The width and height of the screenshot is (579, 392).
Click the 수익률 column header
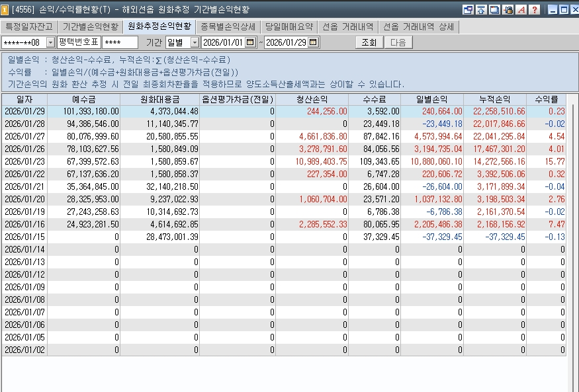[546, 100]
